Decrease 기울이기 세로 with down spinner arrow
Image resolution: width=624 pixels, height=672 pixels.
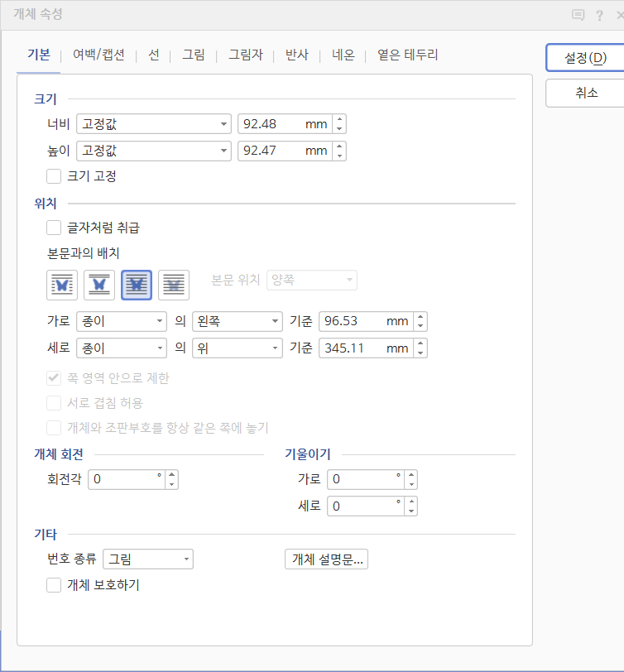pyautogui.click(x=411, y=511)
